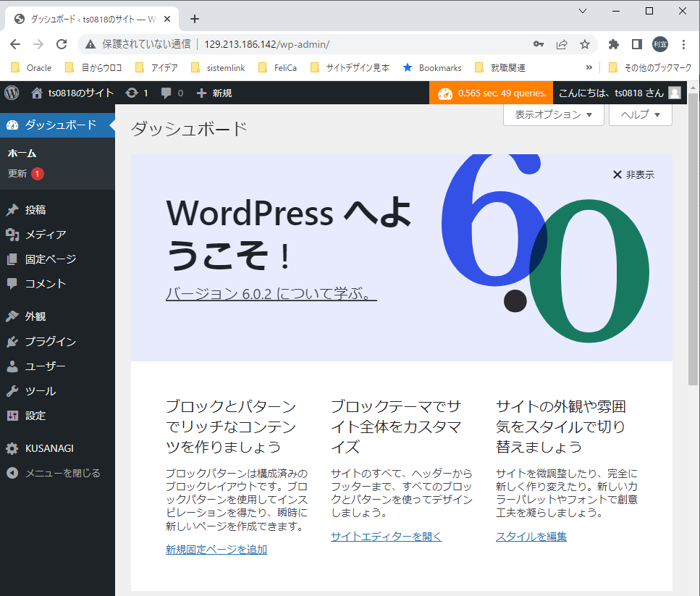Viewport: 700px width, 596px height.
Task: Switch to the ダッシュボード browser tab
Action: 91,19
